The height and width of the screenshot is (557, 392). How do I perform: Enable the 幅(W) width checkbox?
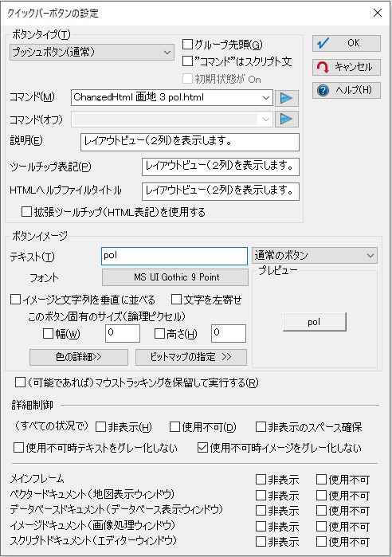[48, 334]
